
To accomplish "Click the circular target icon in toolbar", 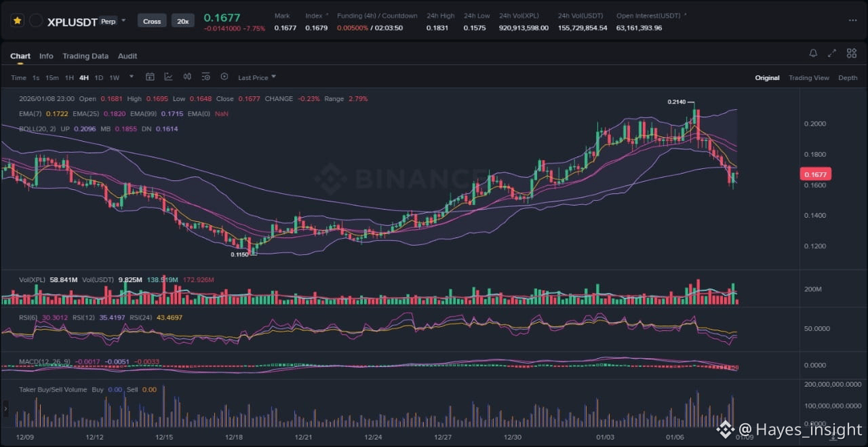I will coord(224,77).
